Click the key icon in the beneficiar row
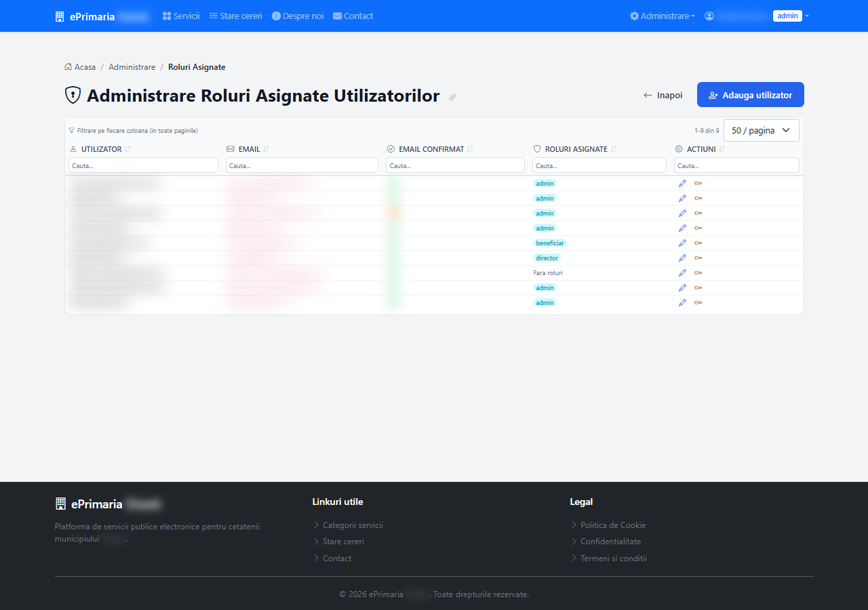The image size is (868, 610). point(698,243)
